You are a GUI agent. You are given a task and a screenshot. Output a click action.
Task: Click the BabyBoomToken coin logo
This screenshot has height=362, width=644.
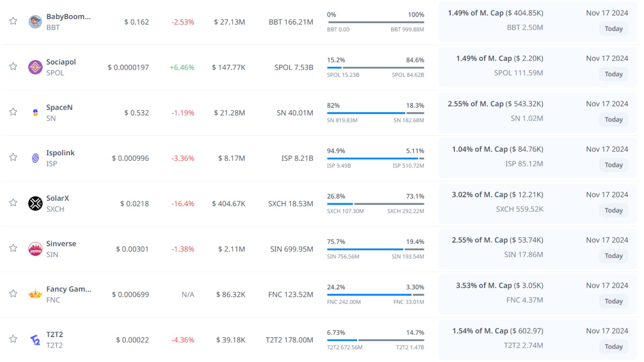[35, 22]
